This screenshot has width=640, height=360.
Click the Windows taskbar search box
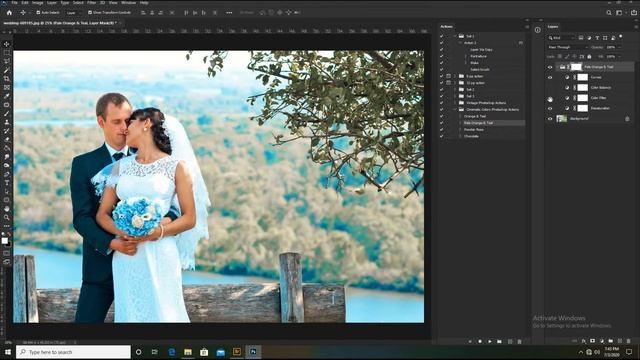point(73,352)
